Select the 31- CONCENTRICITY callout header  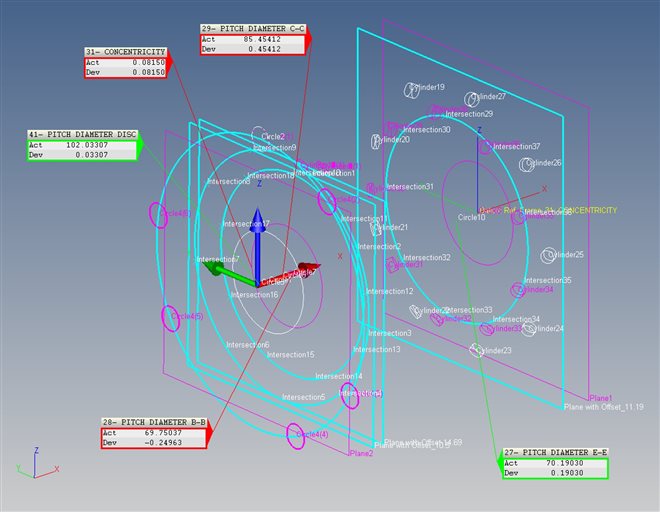123,51
